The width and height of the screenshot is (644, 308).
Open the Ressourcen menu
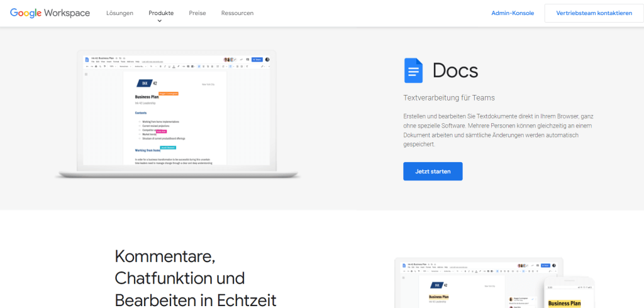(x=237, y=13)
